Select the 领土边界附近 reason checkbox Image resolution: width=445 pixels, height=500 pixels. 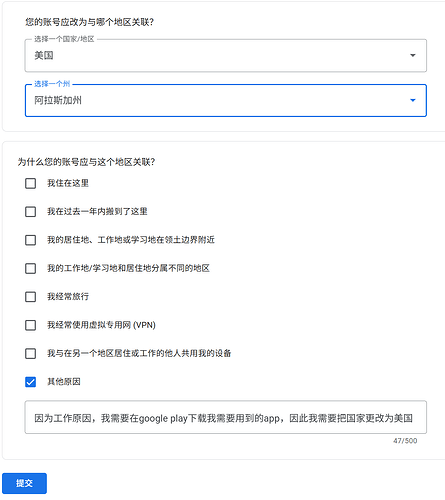pos(31,240)
